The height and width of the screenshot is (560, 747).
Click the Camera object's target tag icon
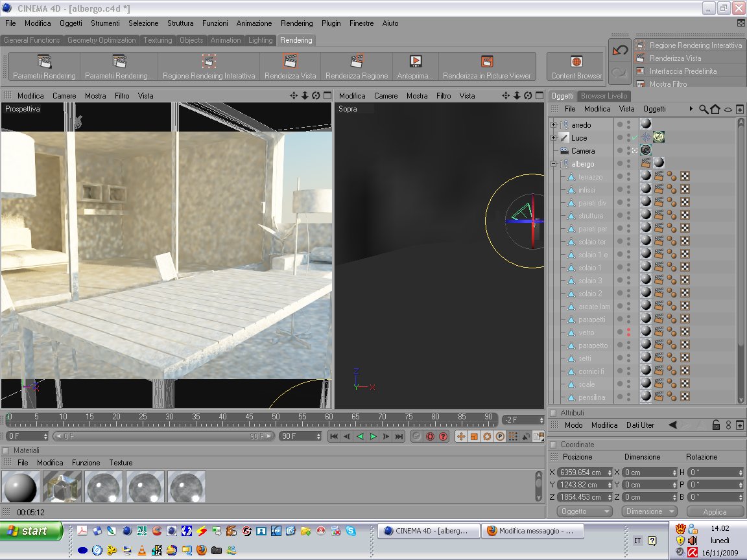pyautogui.click(x=645, y=150)
